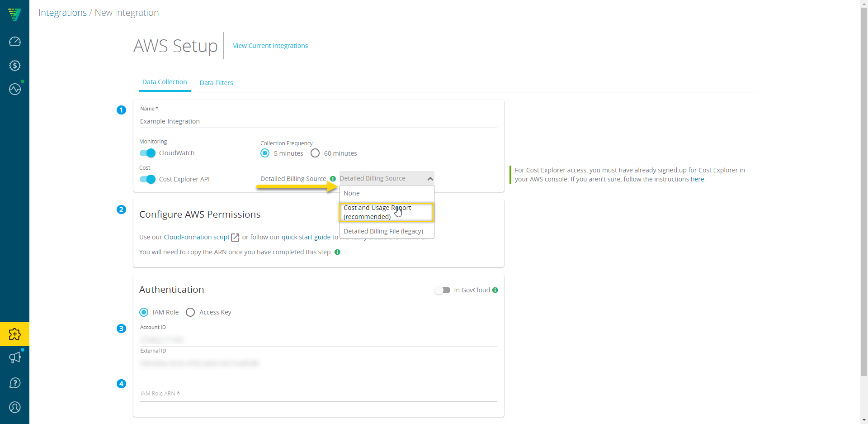The width and height of the screenshot is (868, 424).
Task: Select Access Key authentication
Action: tap(190, 312)
